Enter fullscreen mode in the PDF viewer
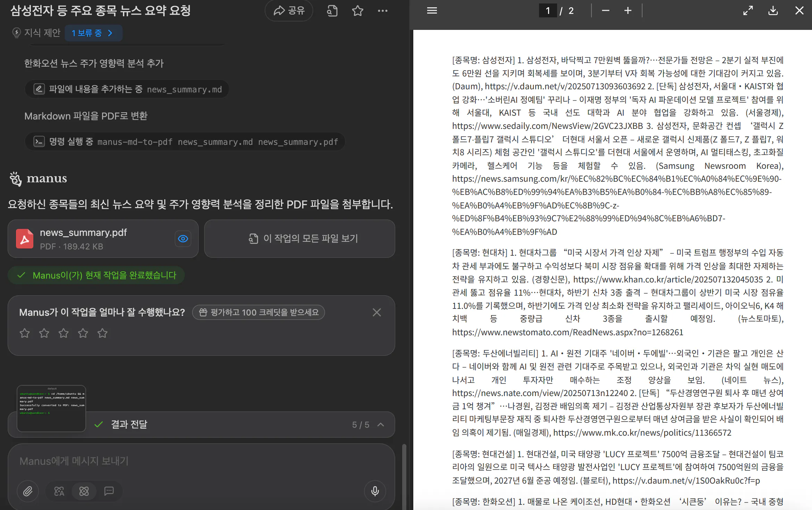 pyautogui.click(x=748, y=11)
